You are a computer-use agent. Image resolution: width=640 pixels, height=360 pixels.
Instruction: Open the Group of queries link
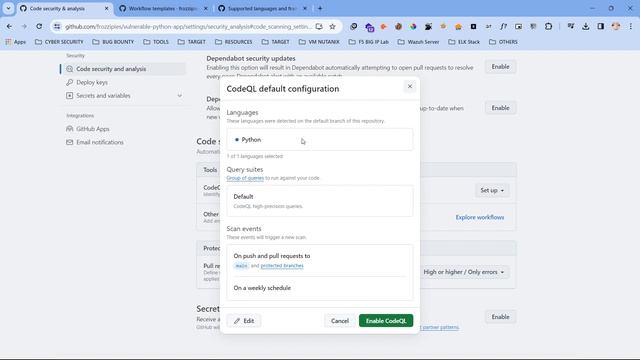point(245,178)
